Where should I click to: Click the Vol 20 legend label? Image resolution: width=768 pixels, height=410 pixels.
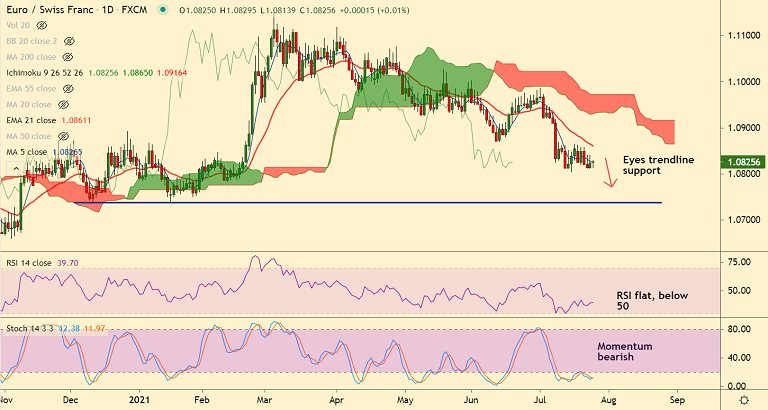point(18,25)
